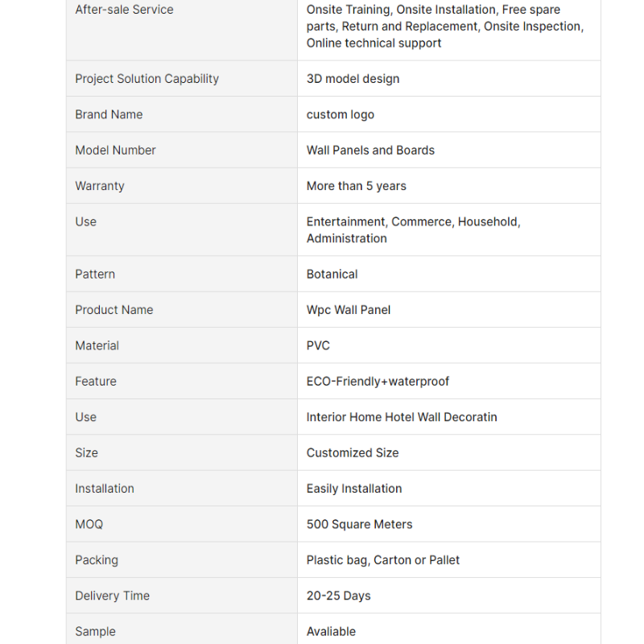Click the Customized Size value

click(x=353, y=453)
